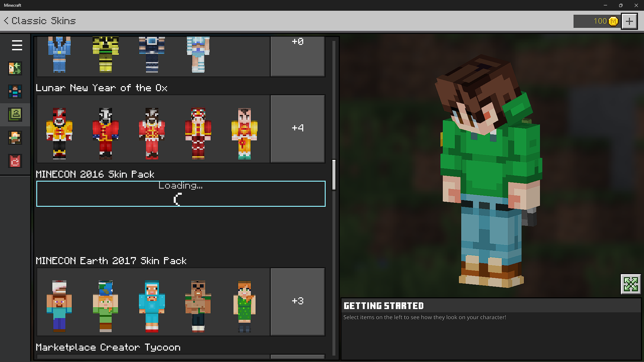Toggle fullscreen character preview icon
Viewport: 644px width, 362px height.
pyautogui.click(x=631, y=284)
